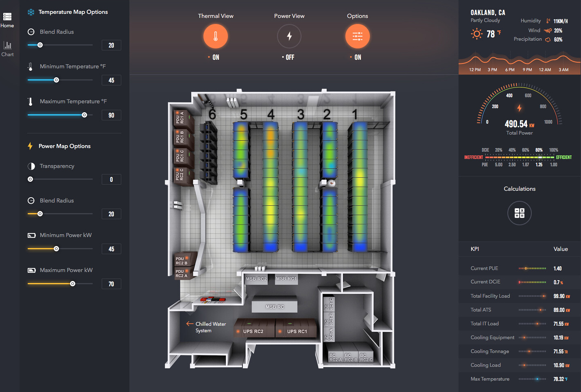Click the Minimum Power kW slider handle
The height and width of the screenshot is (392, 581).
[57, 249]
